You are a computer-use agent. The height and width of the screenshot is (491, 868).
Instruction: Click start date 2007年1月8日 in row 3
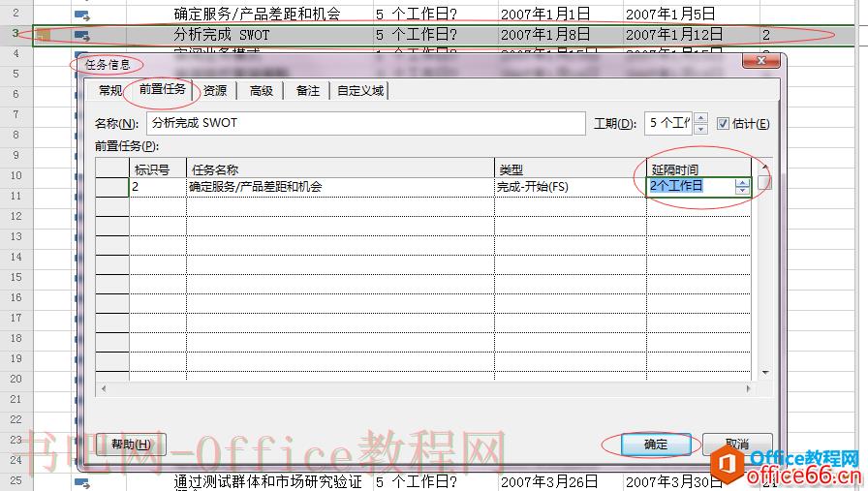(545, 35)
